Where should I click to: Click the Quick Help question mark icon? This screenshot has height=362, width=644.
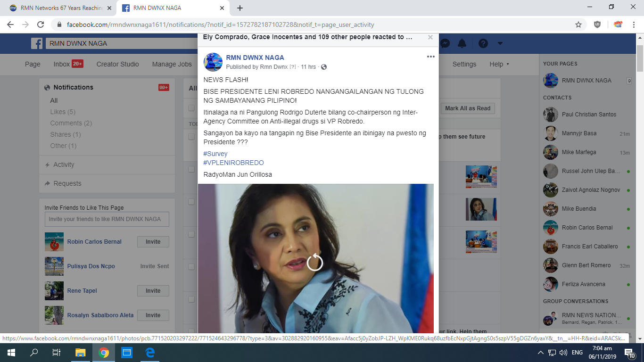pyautogui.click(x=483, y=43)
